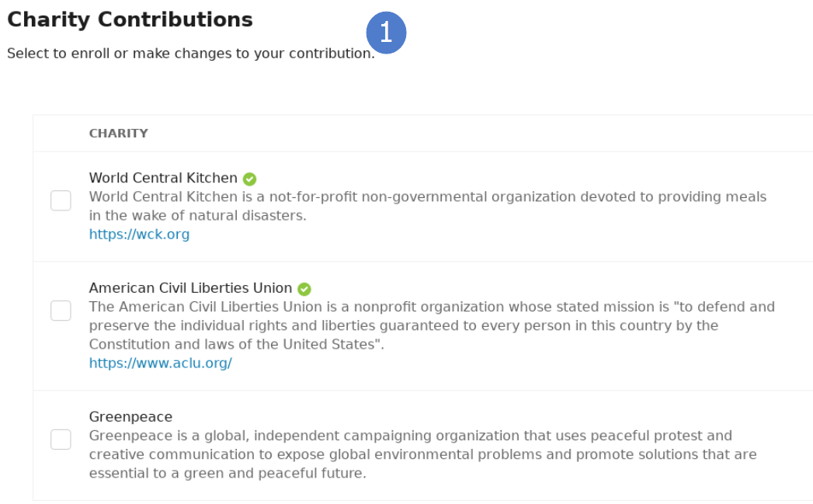The image size is (813, 504).
Task: Click the Greenpeace description paragraph
Action: (422, 454)
